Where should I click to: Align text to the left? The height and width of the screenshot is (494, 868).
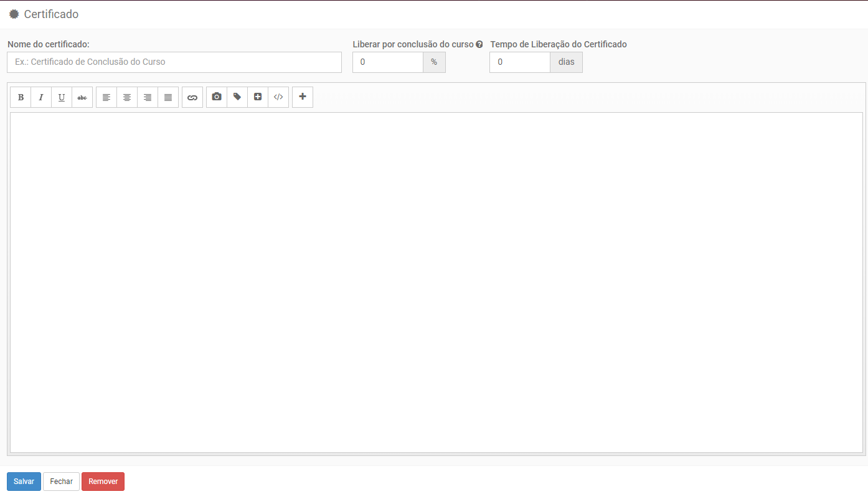coord(106,97)
